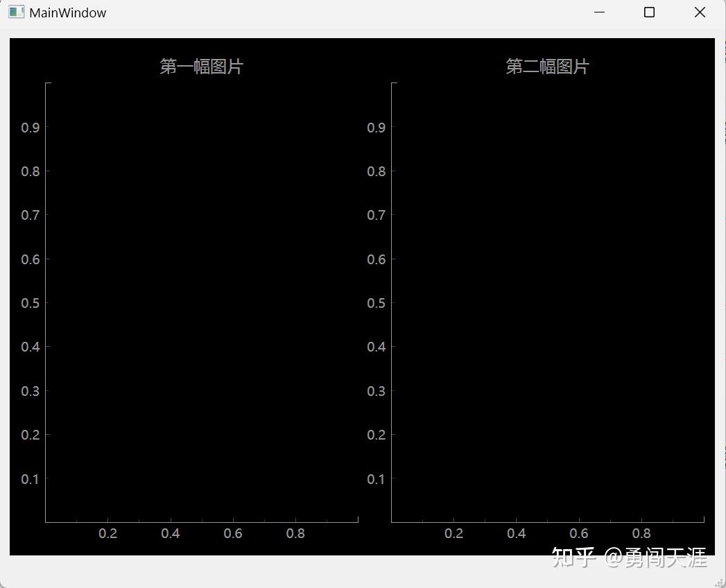726x588 pixels.
Task: Click the MainWindow title bar text
Action: click(x=67, y=12)
